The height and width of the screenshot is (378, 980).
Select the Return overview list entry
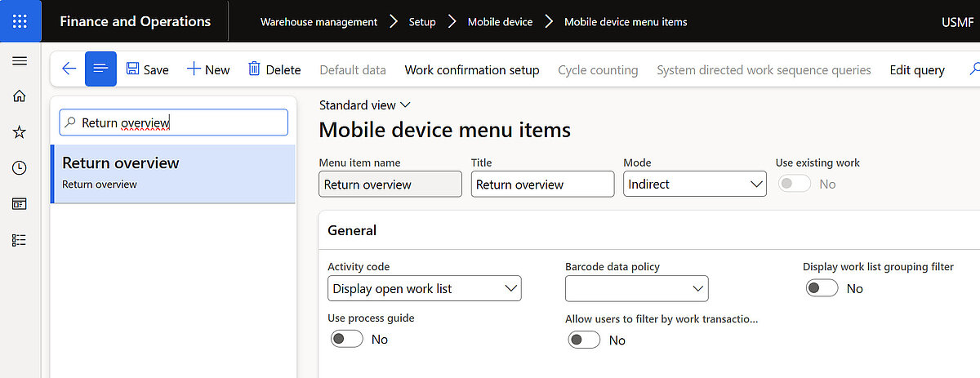(173, 173)
